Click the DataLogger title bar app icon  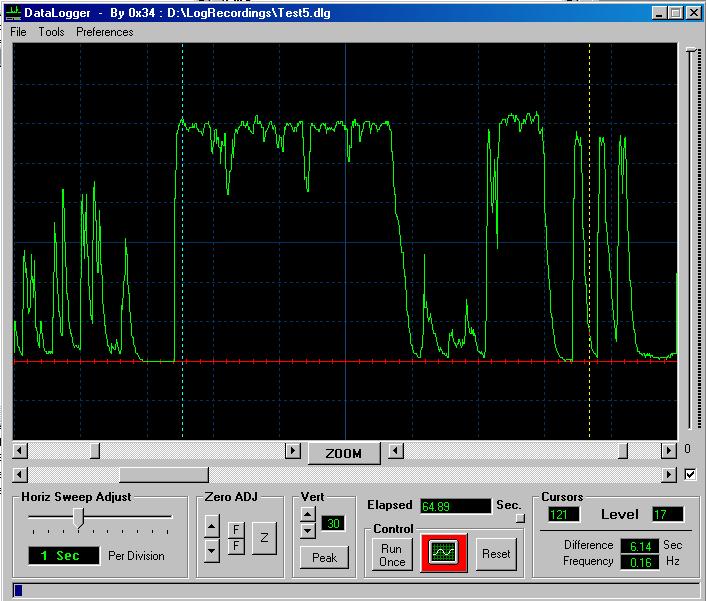[13, 13]
